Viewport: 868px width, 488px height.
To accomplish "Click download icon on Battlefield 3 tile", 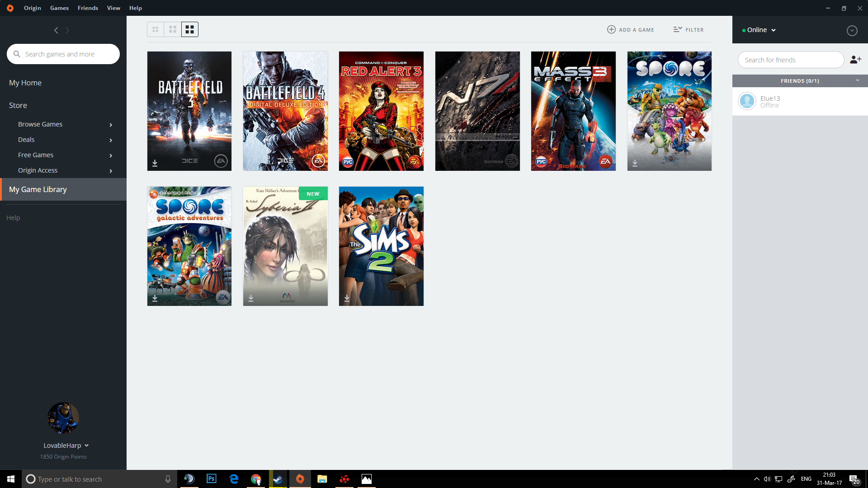I will pos(155,163).
